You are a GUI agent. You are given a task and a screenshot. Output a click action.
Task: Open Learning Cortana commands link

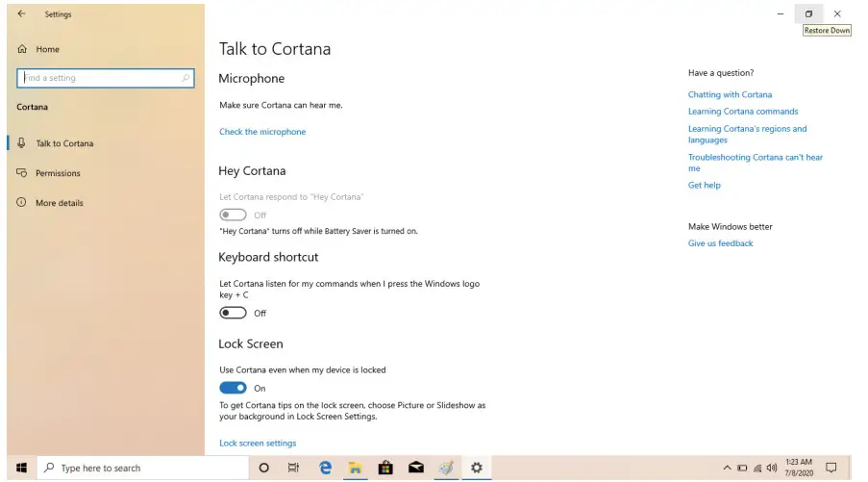pos(743,112)
